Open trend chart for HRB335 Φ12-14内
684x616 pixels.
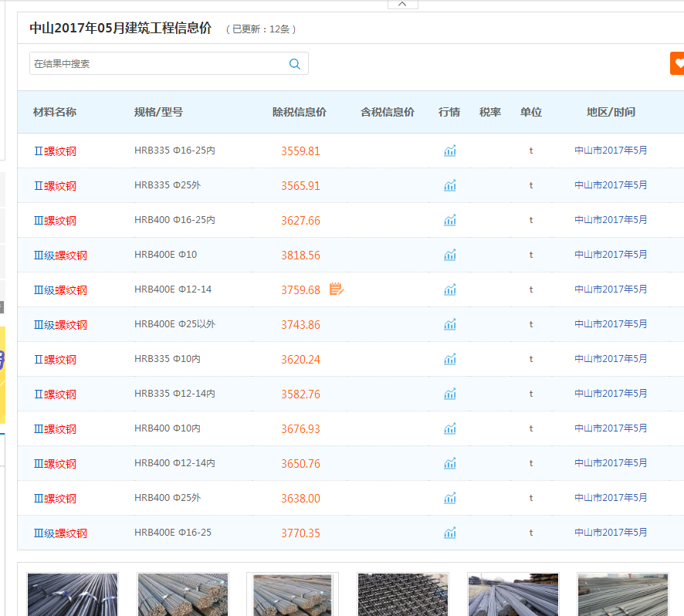pos(450,394)
